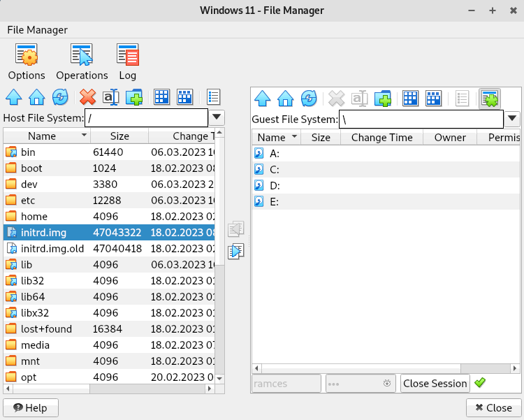
Task: Minimize the File Manager window
Action: 472,10
